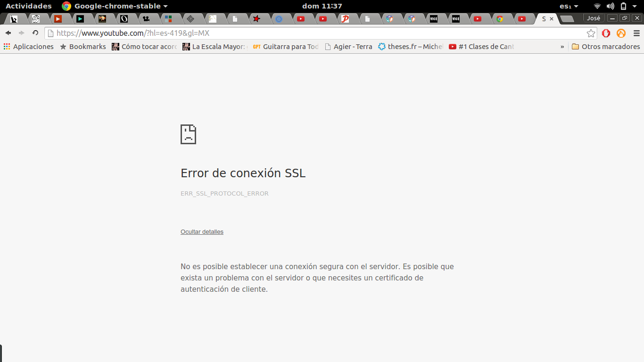Open the Actividades overview
This screenshot has width=644, height=362.
coord(29,6)
